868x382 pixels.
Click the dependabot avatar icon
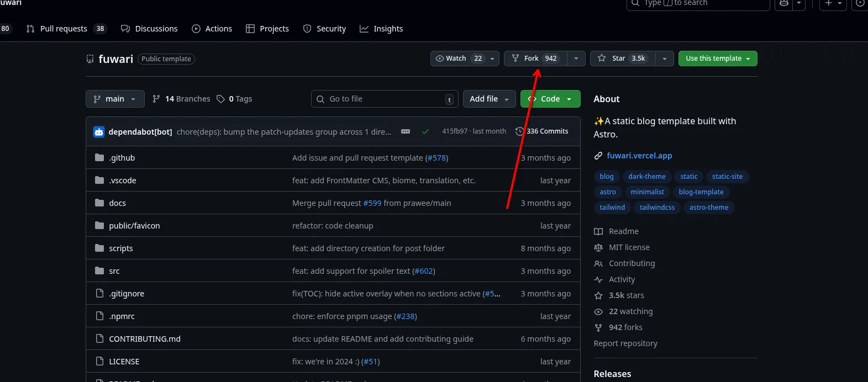[99, 132]
